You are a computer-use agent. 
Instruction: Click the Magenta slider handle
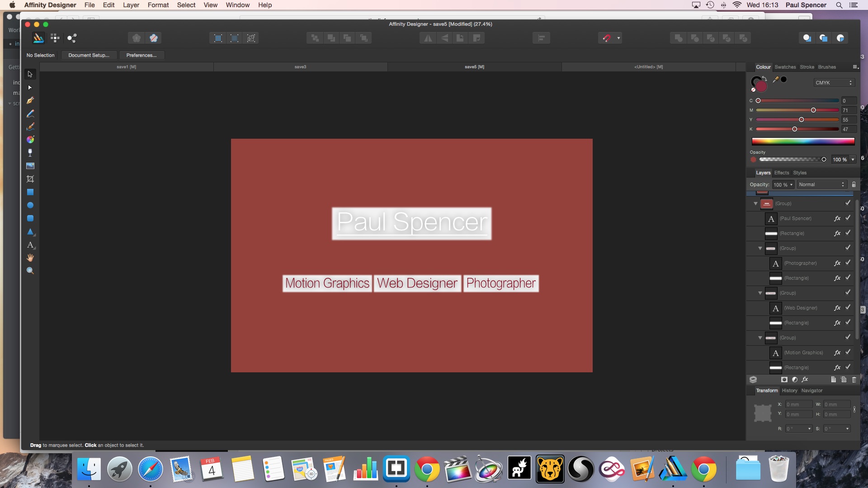click(x=813, y=110)
